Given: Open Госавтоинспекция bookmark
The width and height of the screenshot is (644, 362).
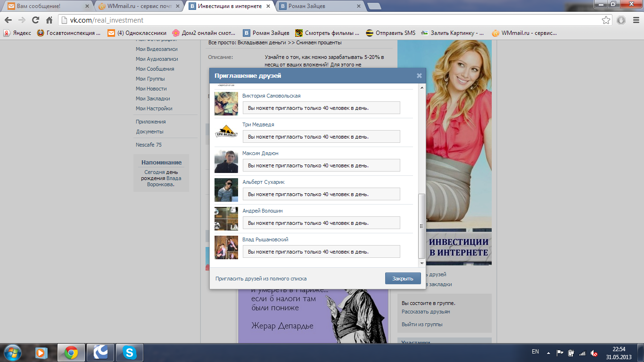Looking at the screenshot, I should (x=69, y=33).
